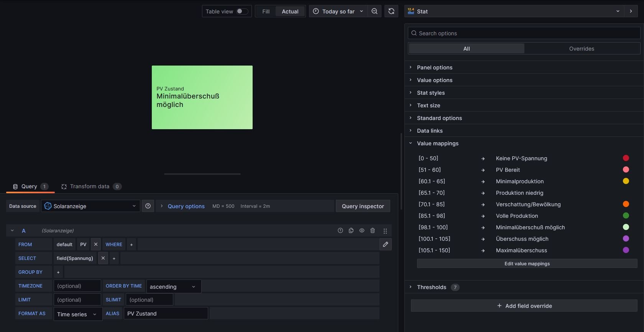Enable the Table view switch
Viewport: 644px width, 332px height.
(242, 12)
